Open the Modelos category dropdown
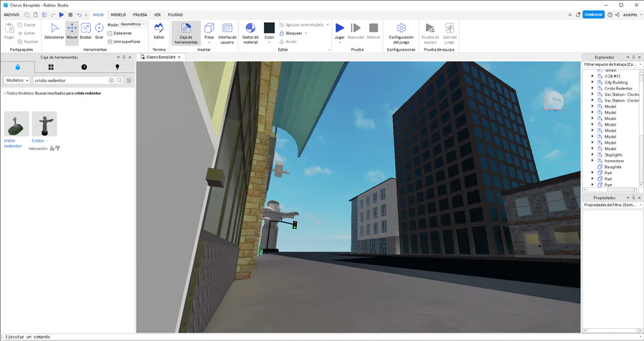The width and height of the screenshot is (644, 341). tap(17, 81)
